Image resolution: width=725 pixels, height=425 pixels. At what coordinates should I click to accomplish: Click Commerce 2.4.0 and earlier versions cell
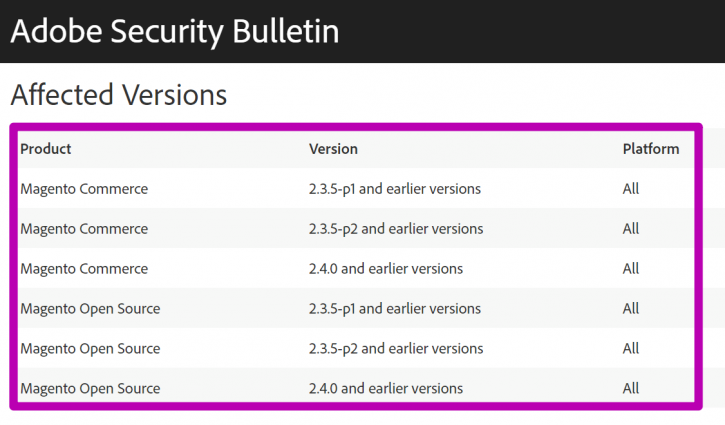386,269
